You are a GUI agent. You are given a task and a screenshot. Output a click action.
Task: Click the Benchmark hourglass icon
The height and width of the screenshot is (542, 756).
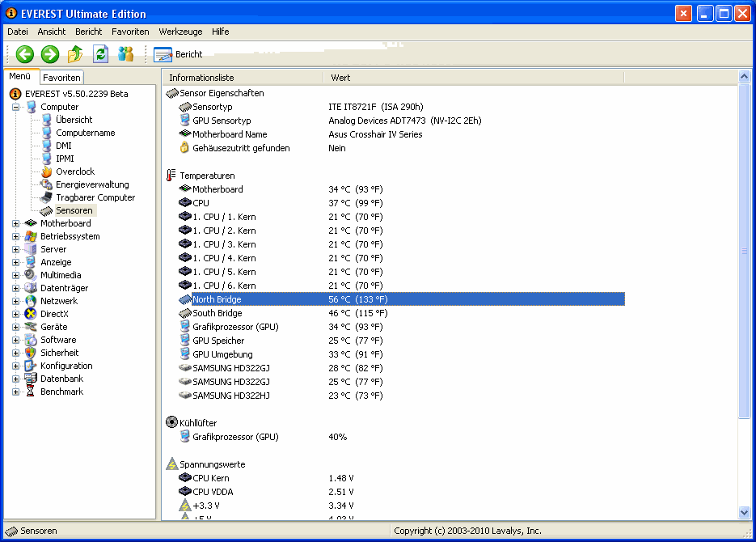click(31, 391)
